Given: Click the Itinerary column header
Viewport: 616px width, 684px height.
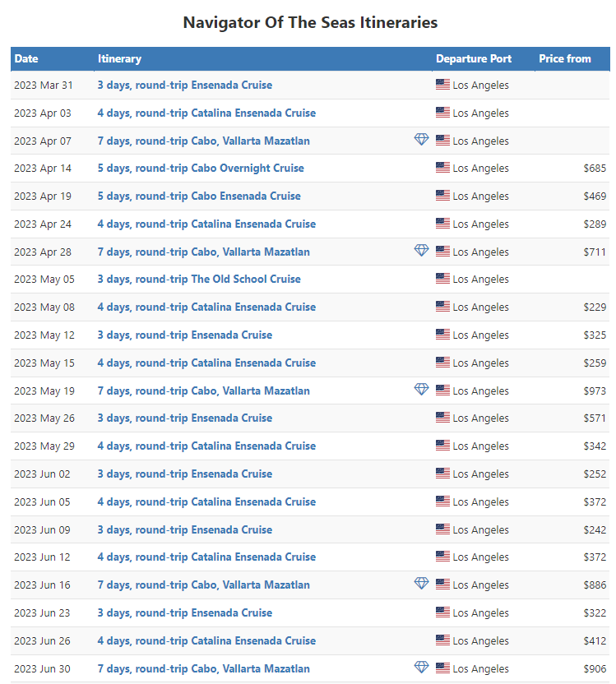Looking at the screenshot, I should 119,59.
